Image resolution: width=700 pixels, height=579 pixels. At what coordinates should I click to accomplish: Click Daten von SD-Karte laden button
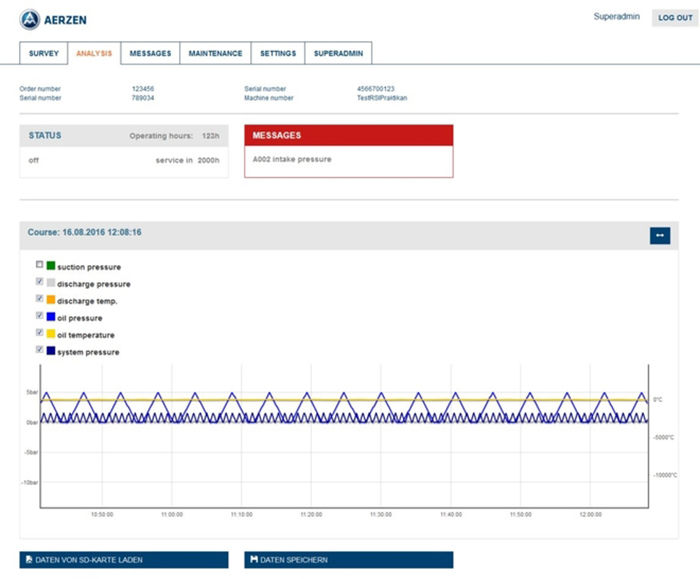coord(124,560)
